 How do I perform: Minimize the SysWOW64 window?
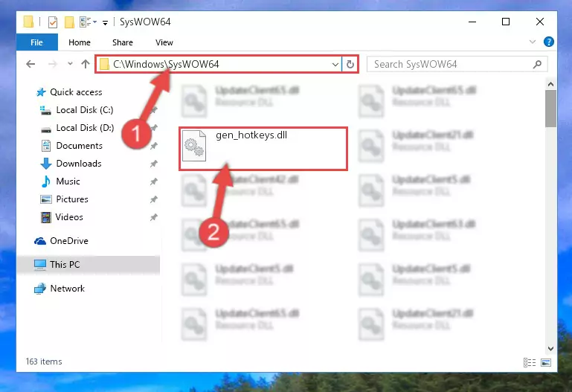coord(472,22)
